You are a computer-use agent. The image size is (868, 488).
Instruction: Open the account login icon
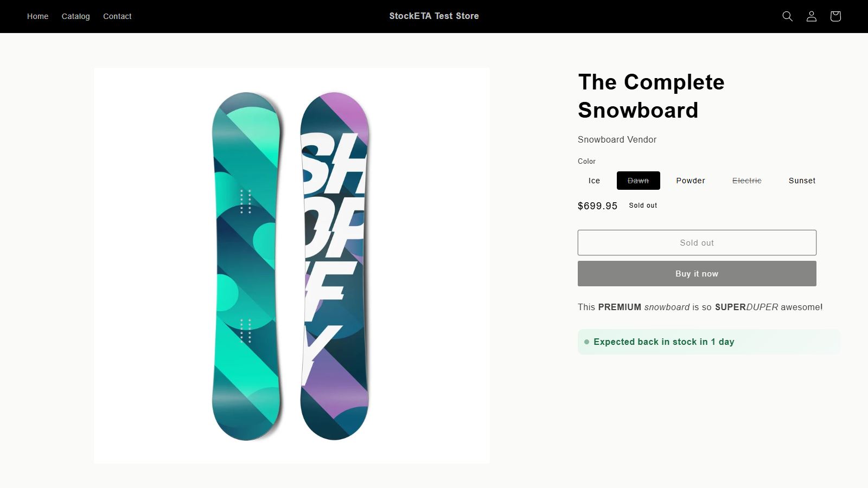click(x=811, y=16)
